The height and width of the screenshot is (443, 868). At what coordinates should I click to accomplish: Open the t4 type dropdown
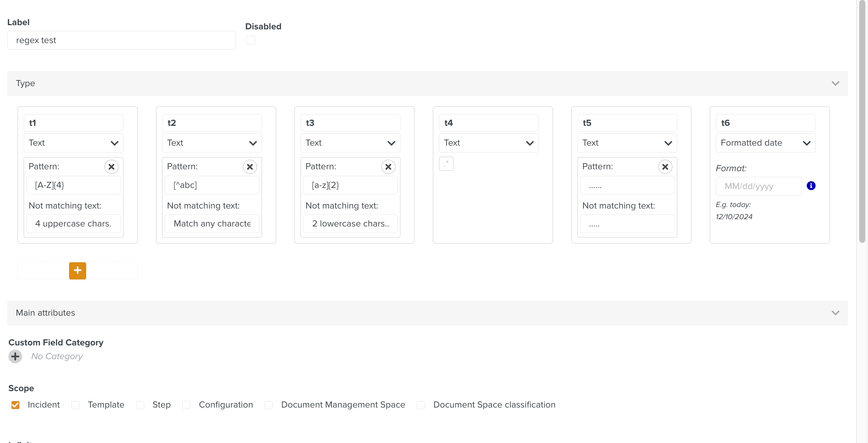pos(489,143)
